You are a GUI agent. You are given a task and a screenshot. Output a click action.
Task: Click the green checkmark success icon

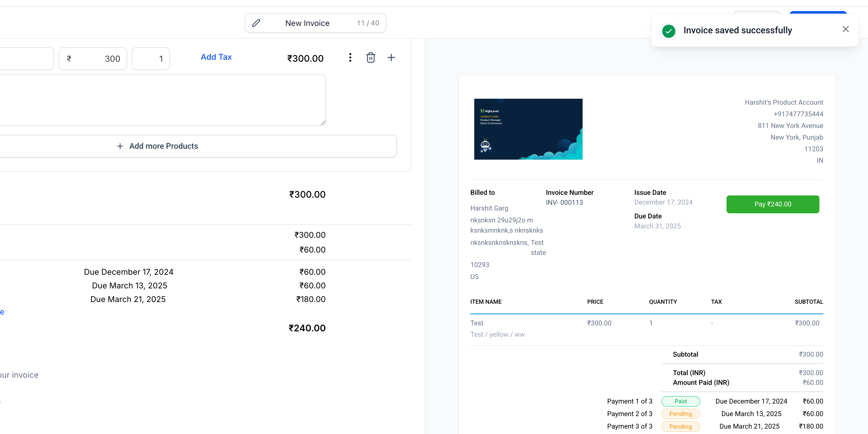click(669, 31)
